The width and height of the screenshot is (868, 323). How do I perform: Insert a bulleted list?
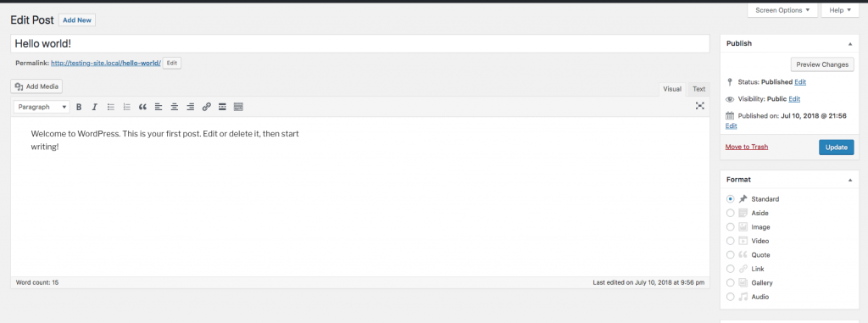[111, 107]
